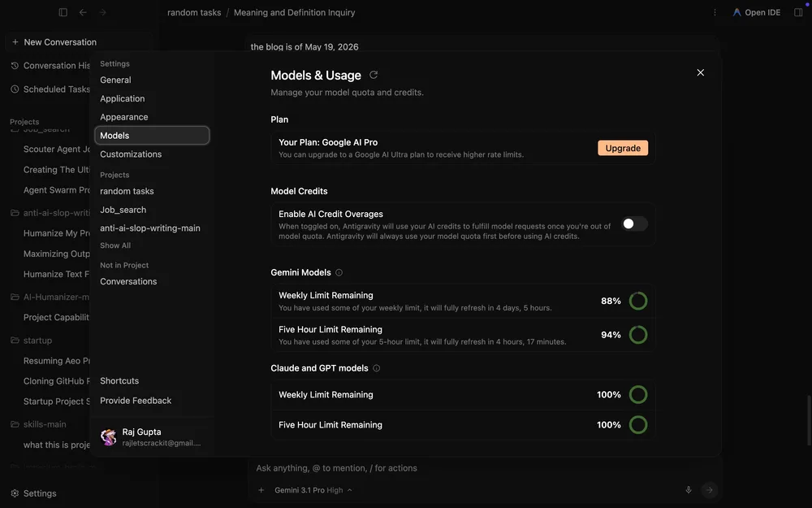Toggle the right side panel icon

pos(798,12)
